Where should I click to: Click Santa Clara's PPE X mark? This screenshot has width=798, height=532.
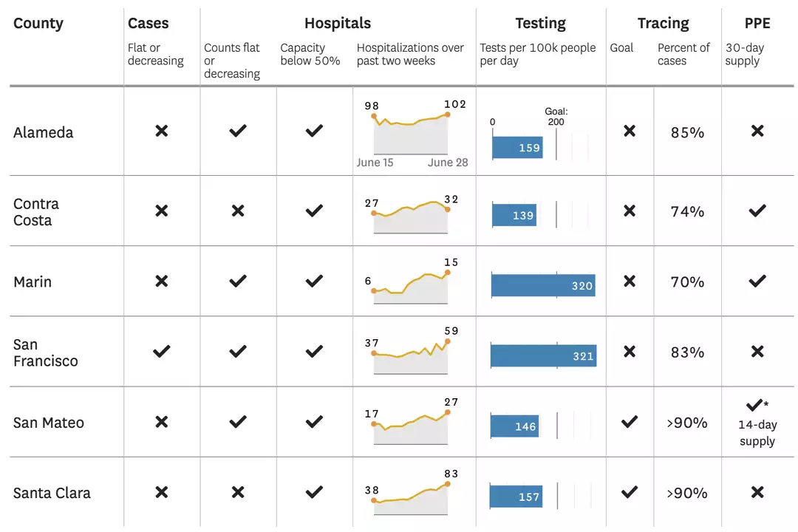757,493
